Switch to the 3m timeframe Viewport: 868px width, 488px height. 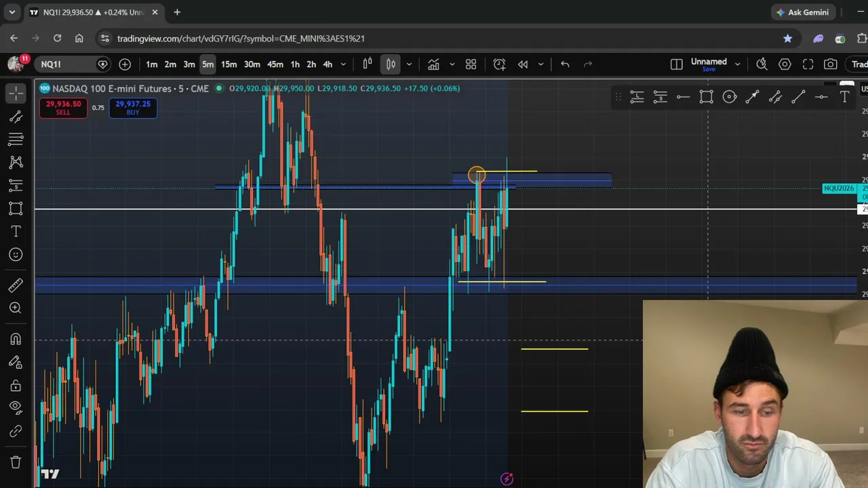(189, 64)
